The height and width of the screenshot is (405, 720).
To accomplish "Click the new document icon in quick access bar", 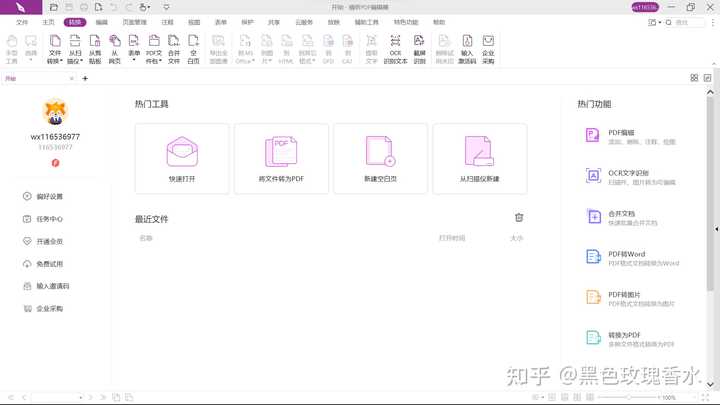I will click(98, 7).
